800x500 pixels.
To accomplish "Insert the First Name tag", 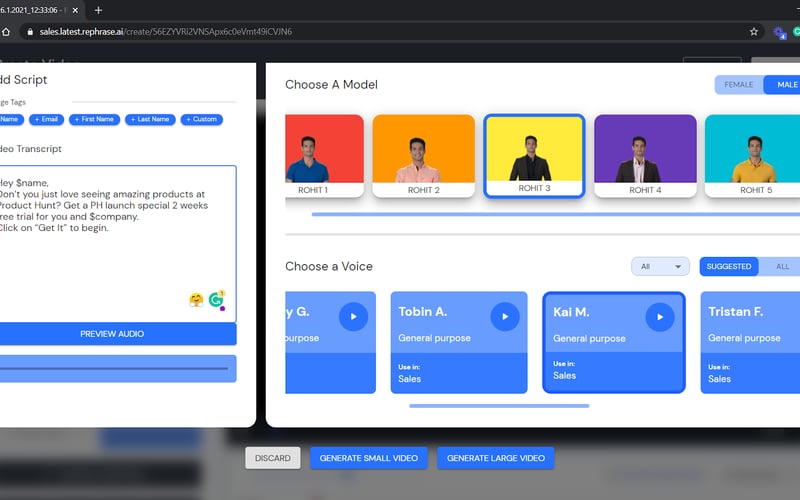I will click(94, 119).
